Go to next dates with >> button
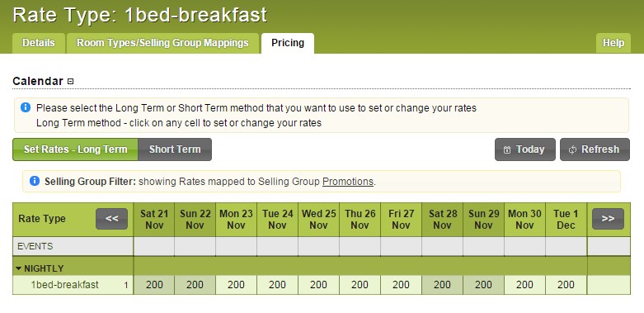This screenshot has height=313, width=644. 608,219
